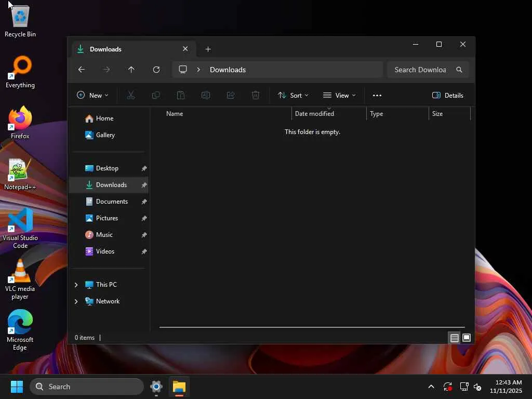Image resolution: width=532 pixels, height=399 pixels.
Task: Click the Settings gear on taskbar
Action: click(x=156, y=387)
